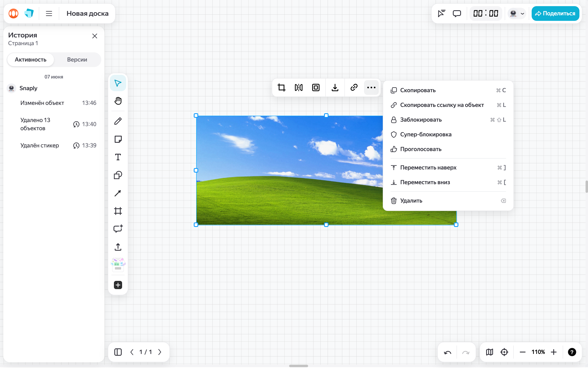Choose the pencil drawing tool
Screen dimensions: 588x368
point(118,121)
